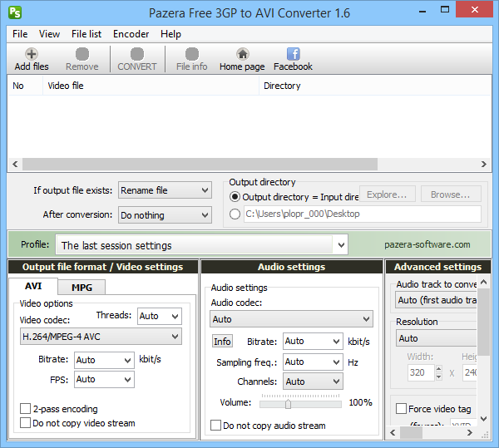Open the Resolution dropdown

coord(437,338)
